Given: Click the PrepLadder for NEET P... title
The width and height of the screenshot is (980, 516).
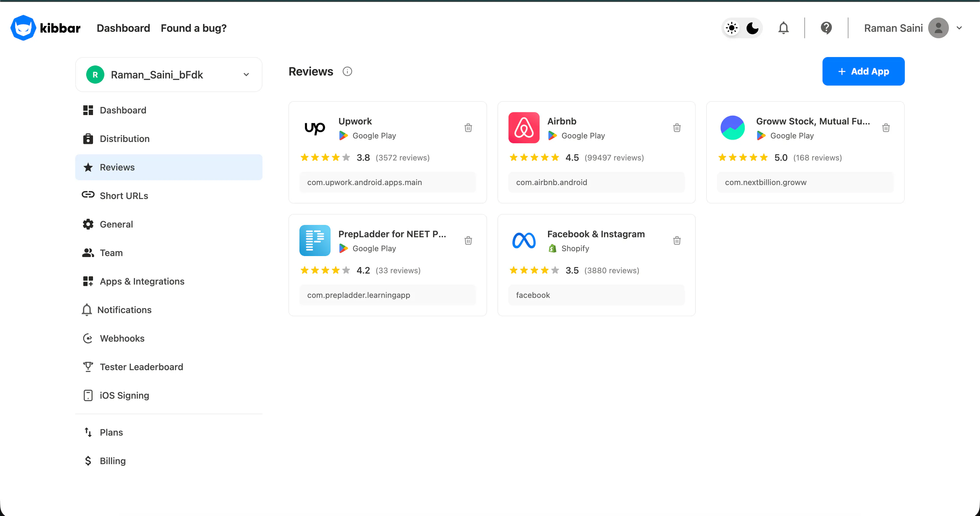Looking at the screenshot, I should (392, 234).
